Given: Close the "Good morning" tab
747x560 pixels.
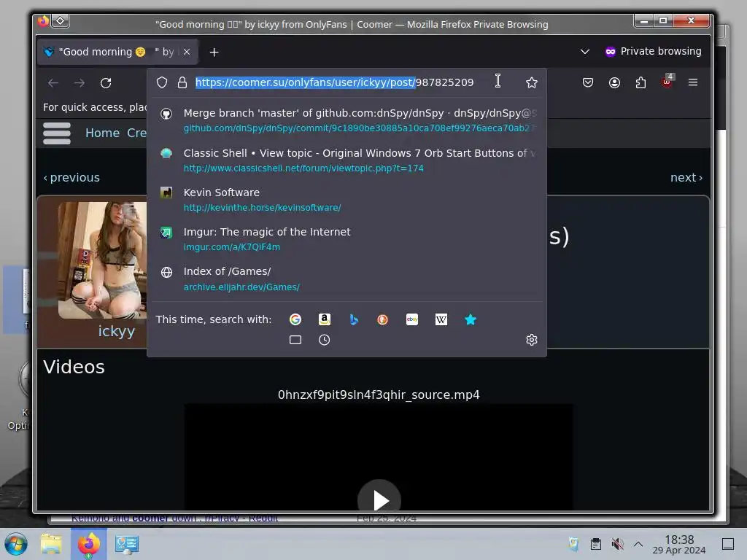Looking at the screenshot, I should pos(187,52).
